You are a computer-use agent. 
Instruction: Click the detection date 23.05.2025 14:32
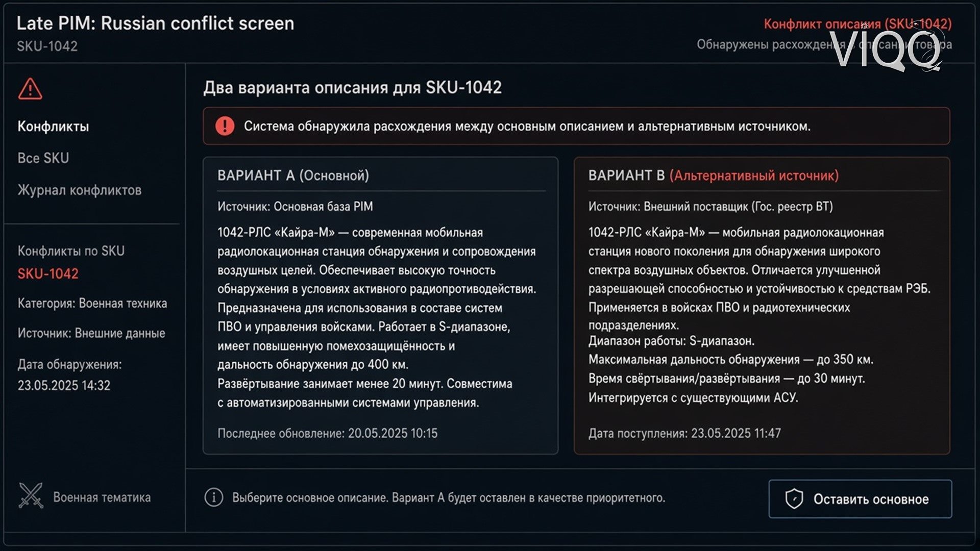(64, 386)
